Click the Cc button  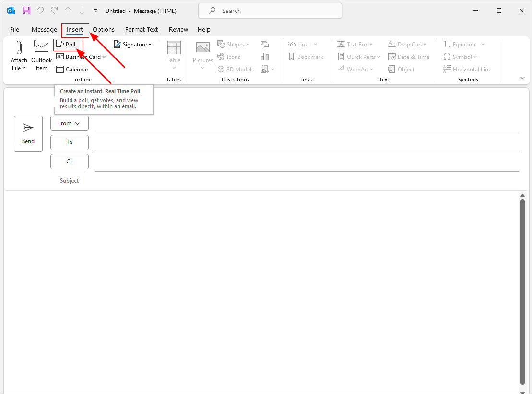pyautogui.click(x=69, y=162)
